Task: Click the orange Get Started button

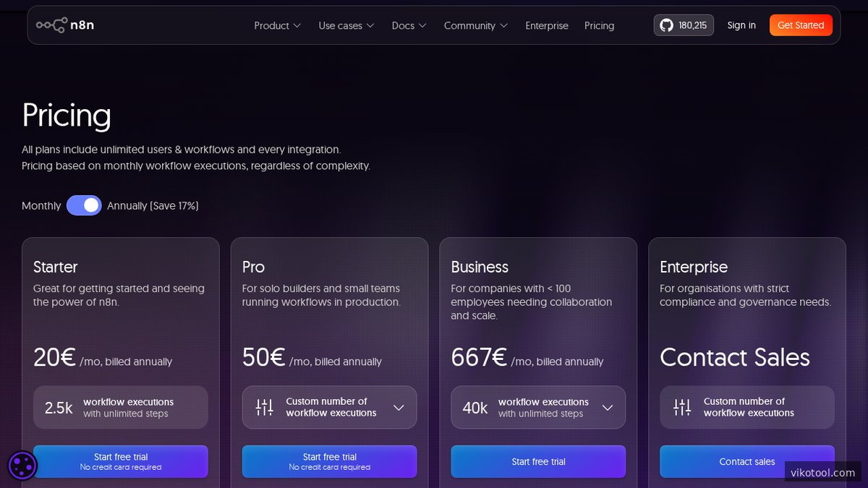Action: tap(801, 25)
